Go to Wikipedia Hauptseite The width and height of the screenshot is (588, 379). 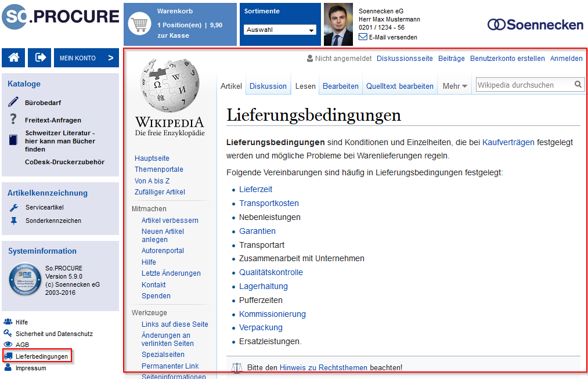pos(152,158)
